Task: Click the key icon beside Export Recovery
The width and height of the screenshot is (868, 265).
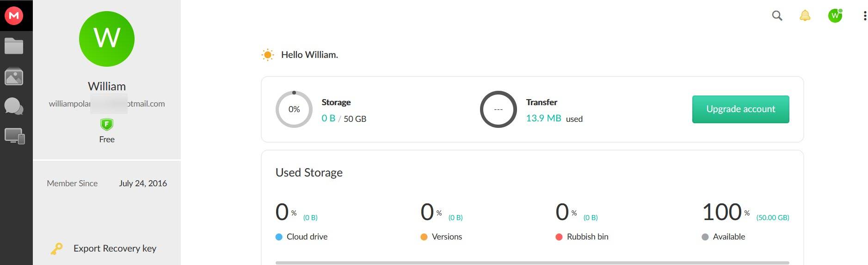Action: (56, 249)
